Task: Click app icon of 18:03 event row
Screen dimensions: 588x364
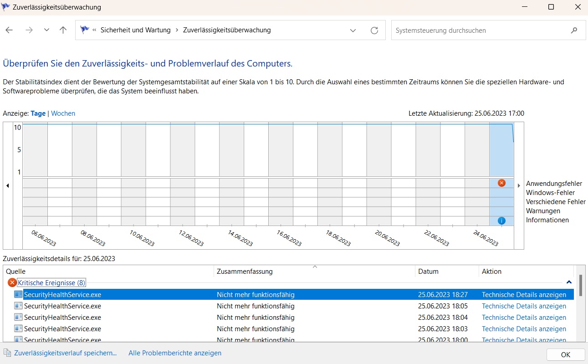Action: coord(18,328)
